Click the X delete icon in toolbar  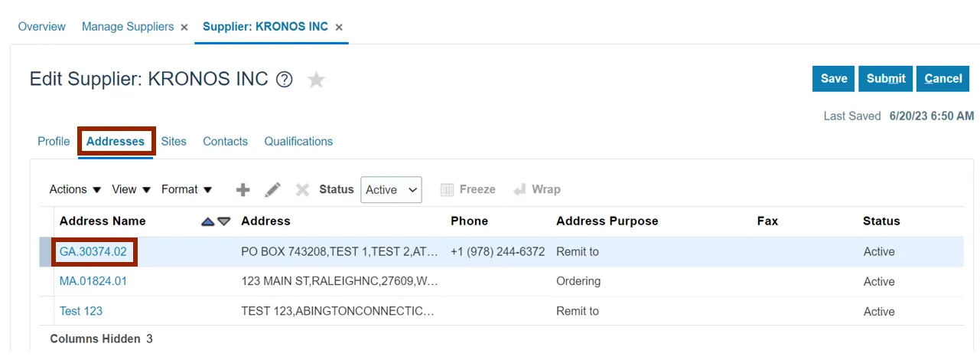[302, 190]
